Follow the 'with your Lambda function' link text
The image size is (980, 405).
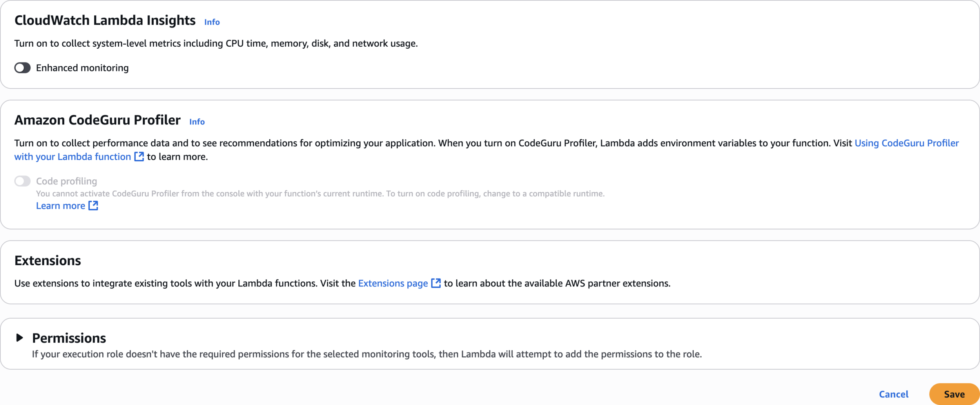point(73,157)
